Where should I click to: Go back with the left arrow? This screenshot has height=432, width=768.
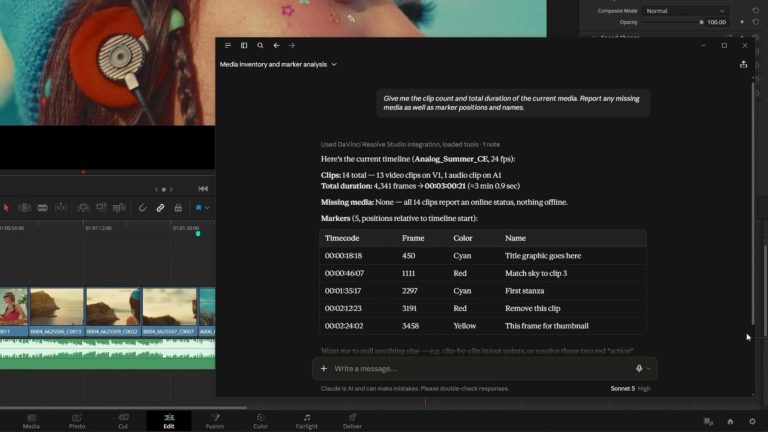tap(276, 46)
